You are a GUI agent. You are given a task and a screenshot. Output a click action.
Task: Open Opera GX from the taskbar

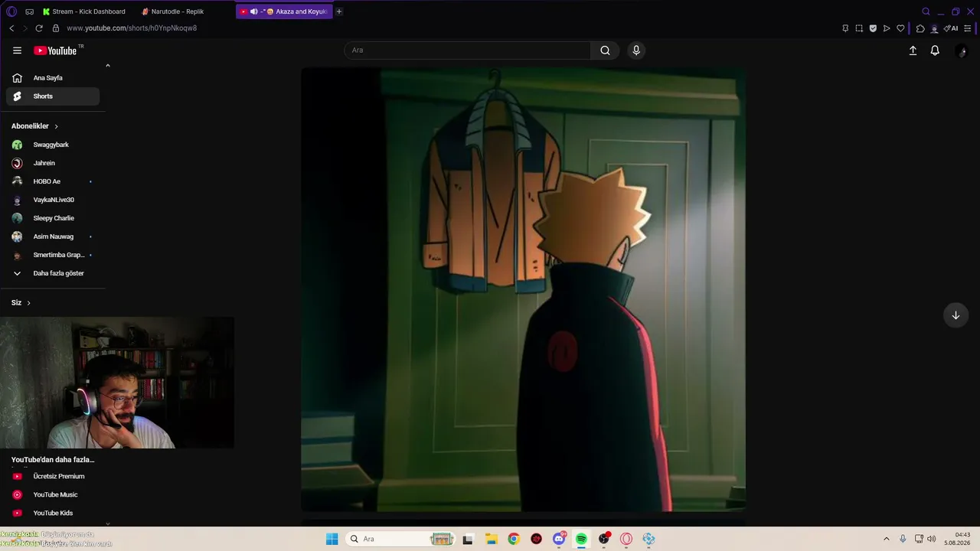coord(626,539)
